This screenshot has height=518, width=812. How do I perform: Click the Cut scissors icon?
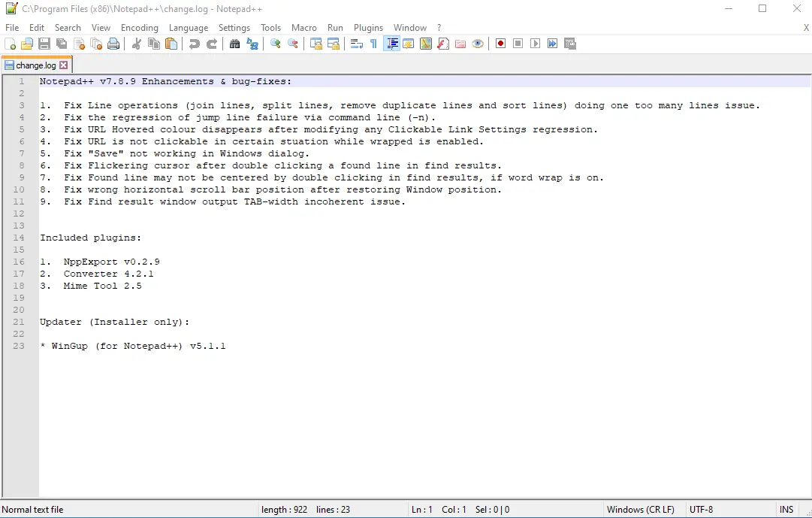(137, 44)
